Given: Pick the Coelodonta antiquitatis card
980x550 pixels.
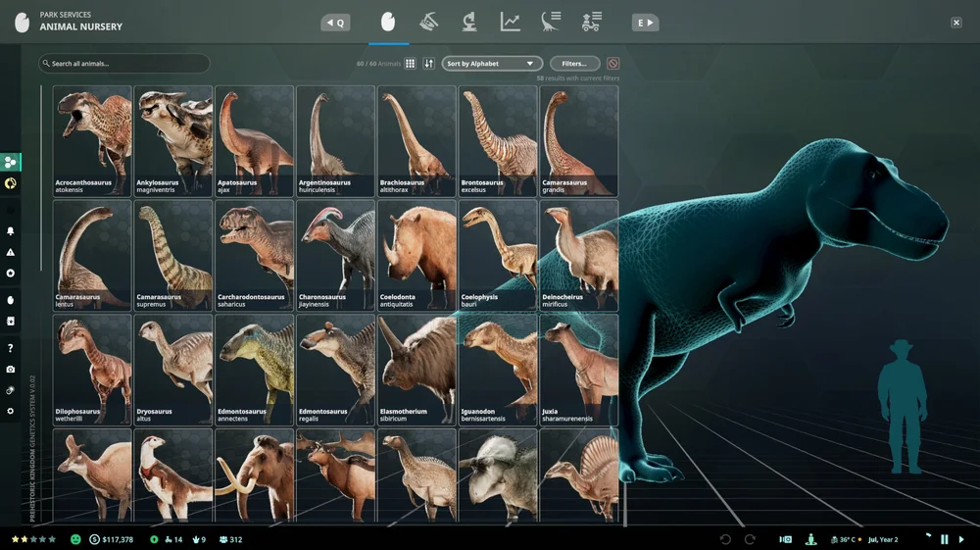Looking at the screenshot, I should click(x=416, y=256).
